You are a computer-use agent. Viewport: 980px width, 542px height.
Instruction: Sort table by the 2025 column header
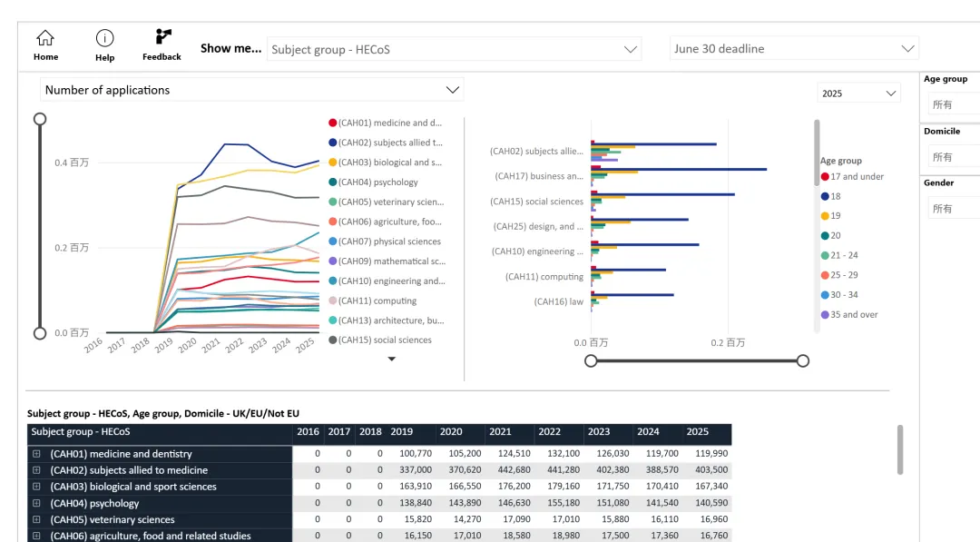698,432
